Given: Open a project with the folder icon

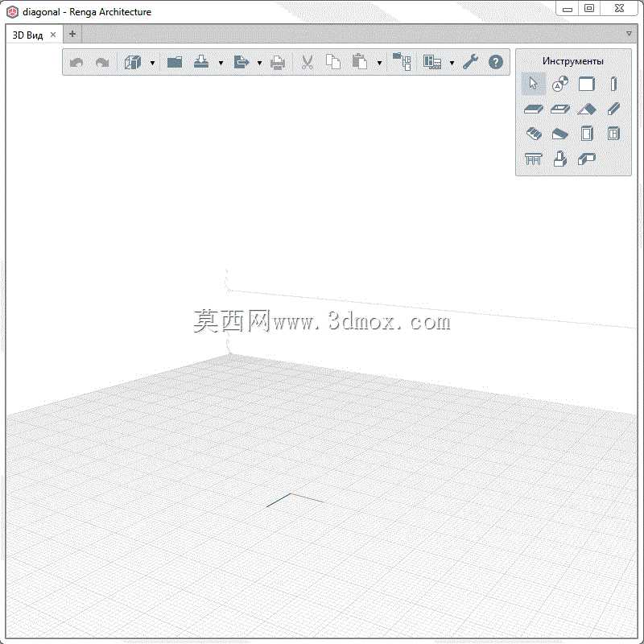Looking at the screenshot, I should [175, 63].
